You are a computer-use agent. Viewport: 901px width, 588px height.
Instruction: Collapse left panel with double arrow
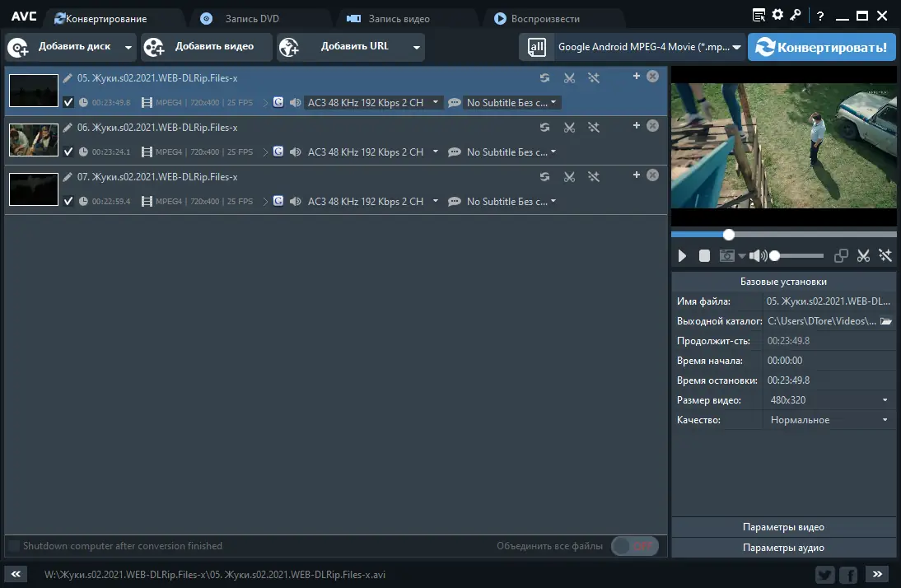pos(16,574)
